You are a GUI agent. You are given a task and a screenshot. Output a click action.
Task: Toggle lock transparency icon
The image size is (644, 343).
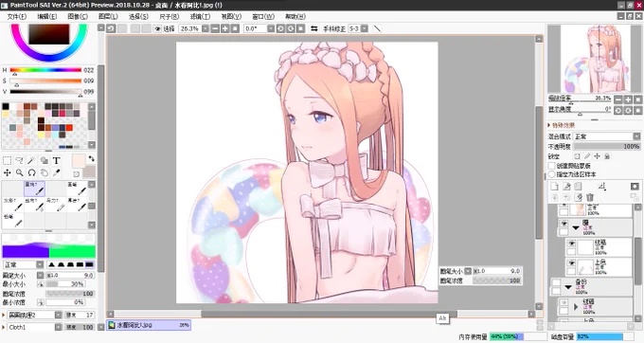click(x=577, y=156)
